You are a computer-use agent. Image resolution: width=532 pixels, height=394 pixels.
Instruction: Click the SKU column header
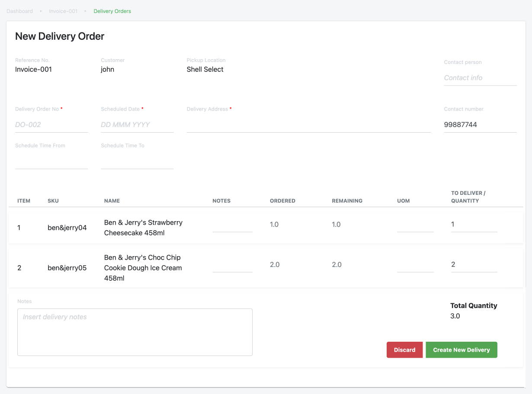(x=53, y=201)
